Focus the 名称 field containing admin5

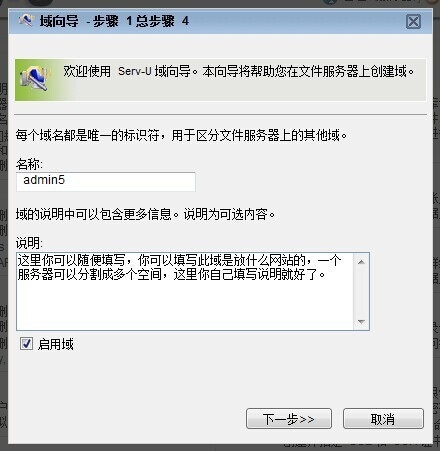[106, 182]
